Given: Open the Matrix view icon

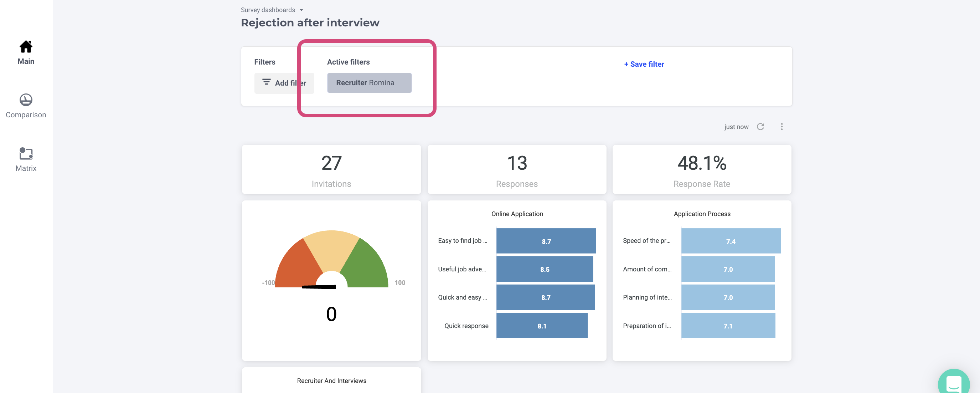Looking at the screenshot, I should (x=26, y=153).
